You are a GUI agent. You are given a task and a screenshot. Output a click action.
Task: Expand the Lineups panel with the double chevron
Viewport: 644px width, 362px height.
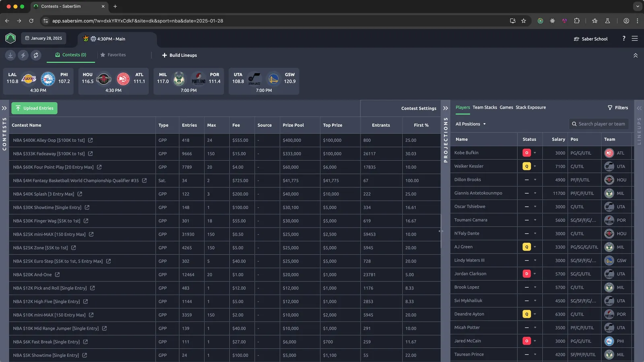[x=639, y=108]
